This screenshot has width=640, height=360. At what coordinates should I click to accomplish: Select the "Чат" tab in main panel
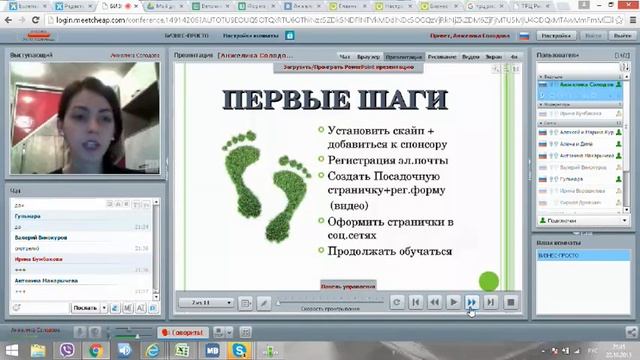coord(345,57)
